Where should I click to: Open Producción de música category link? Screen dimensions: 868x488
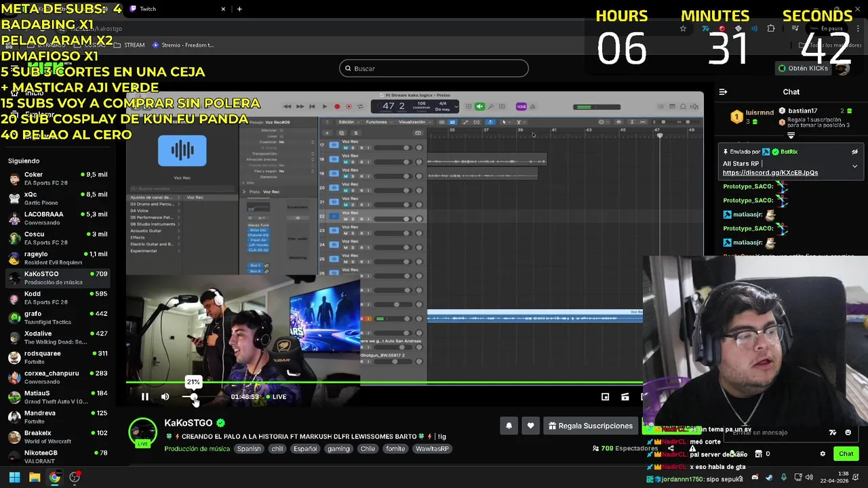(197, 449)
